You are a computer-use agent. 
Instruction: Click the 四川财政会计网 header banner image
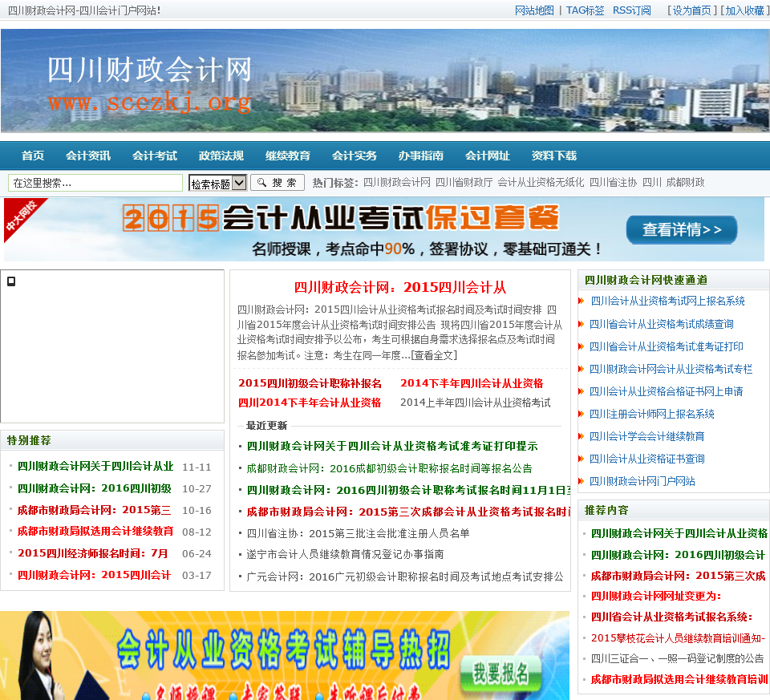(x=385, y=80)
